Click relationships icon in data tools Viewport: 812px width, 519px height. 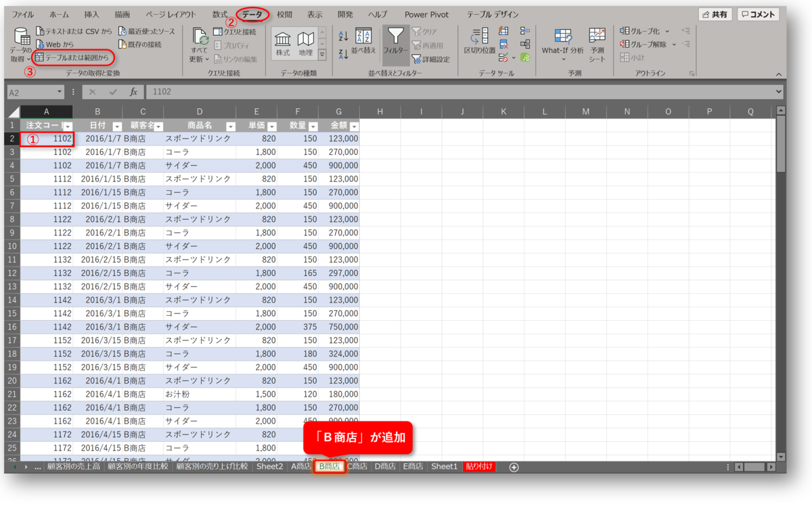coord(525,45)
